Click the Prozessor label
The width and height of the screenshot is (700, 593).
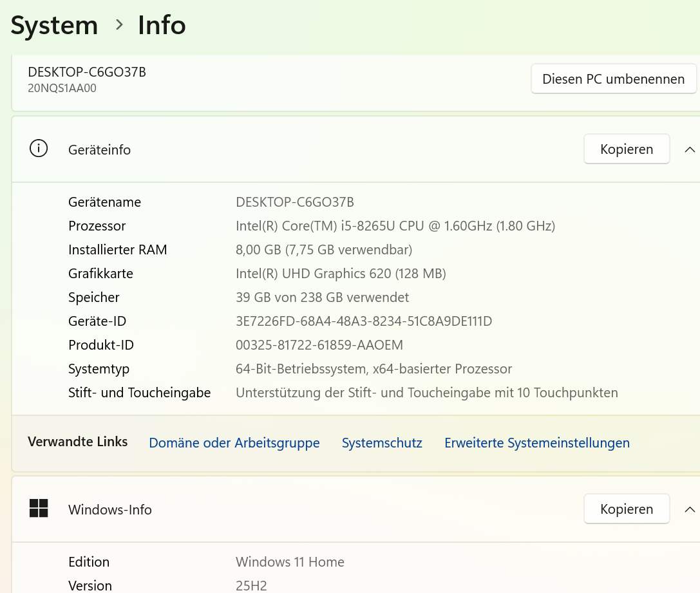point(97,226)
